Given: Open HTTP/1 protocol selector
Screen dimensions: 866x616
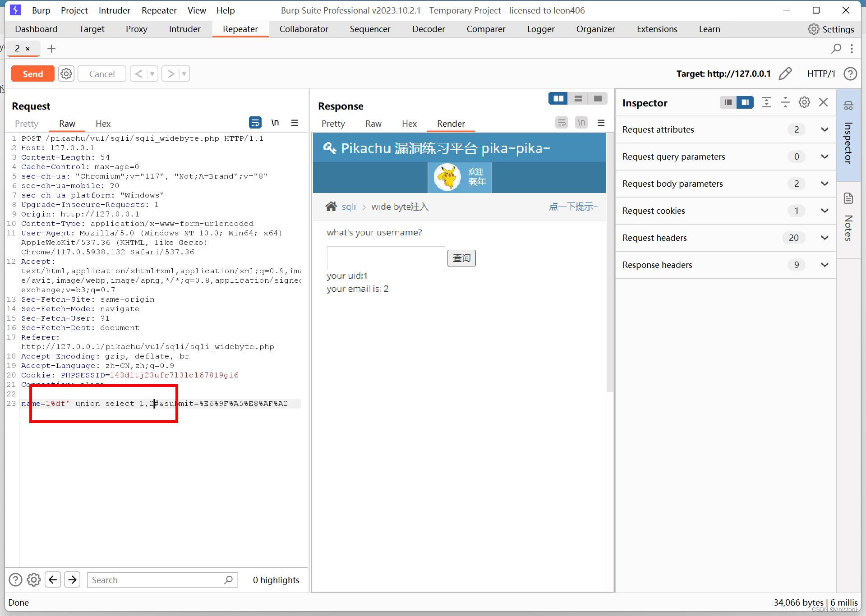Looking at the screenshot, I should click(x=821, y=74).
